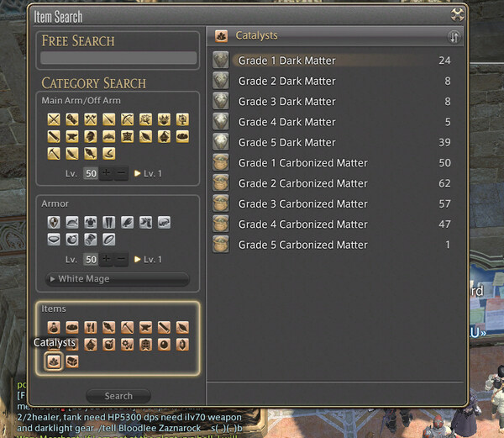Select the highlighted Catalysts category icon

click(54, 361)
